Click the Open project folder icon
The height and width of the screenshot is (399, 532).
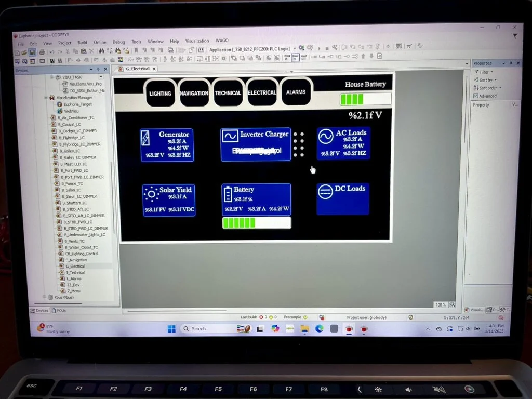(x=24, y=52)
